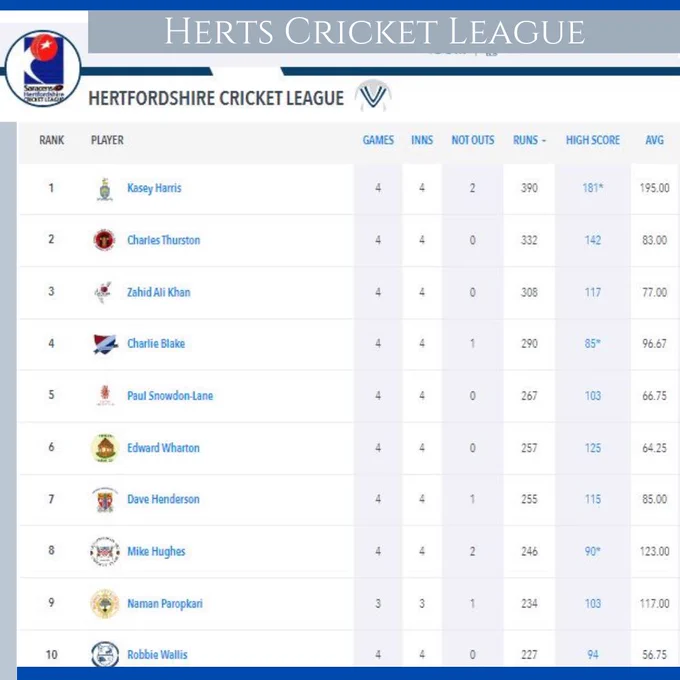Open Naman Paropkari's 103 high score

tap(593, 604)
